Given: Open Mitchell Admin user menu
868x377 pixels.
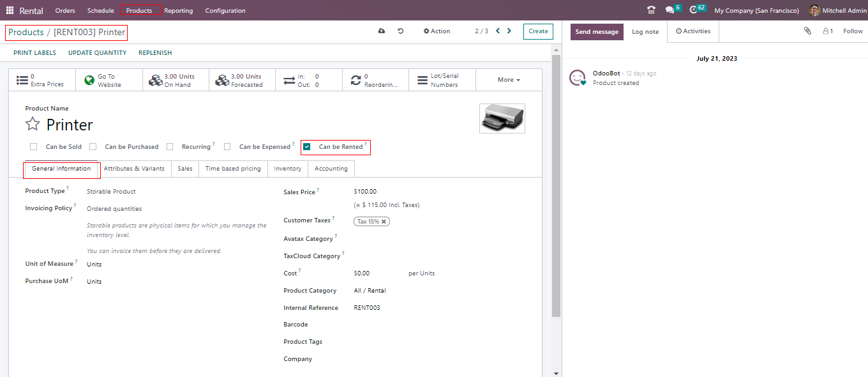Looking at the screenshot, I should point(837,10).
